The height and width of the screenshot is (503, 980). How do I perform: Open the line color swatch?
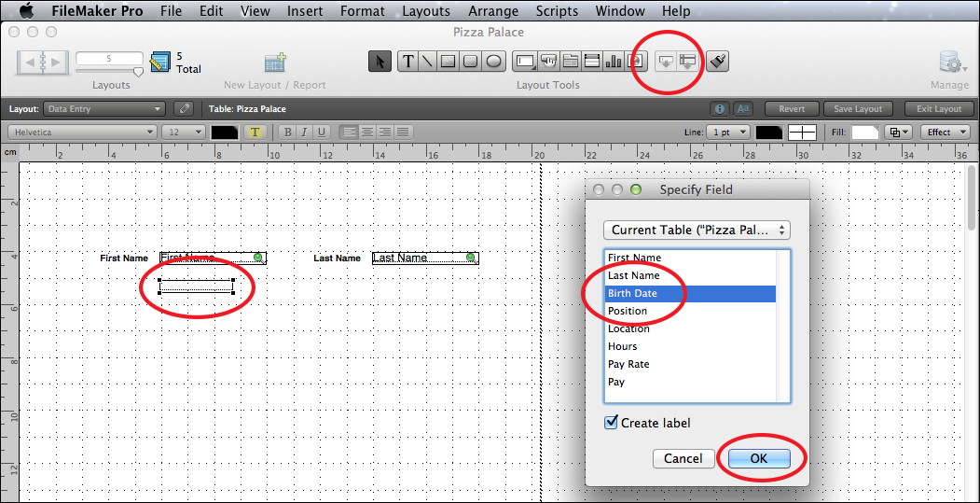pyautogui.click(x=768, y=133)
